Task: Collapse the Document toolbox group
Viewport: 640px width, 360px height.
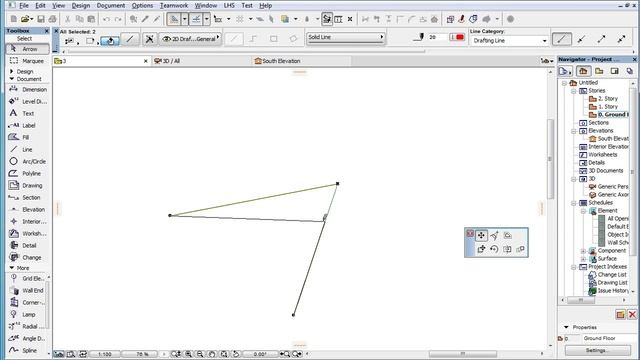Action: click(11, 79)
